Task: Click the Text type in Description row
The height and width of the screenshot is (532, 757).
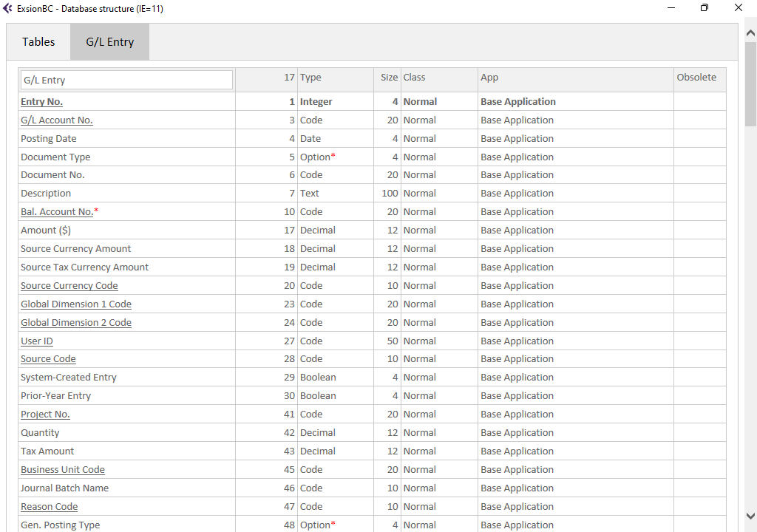Action: coord(310,193)
